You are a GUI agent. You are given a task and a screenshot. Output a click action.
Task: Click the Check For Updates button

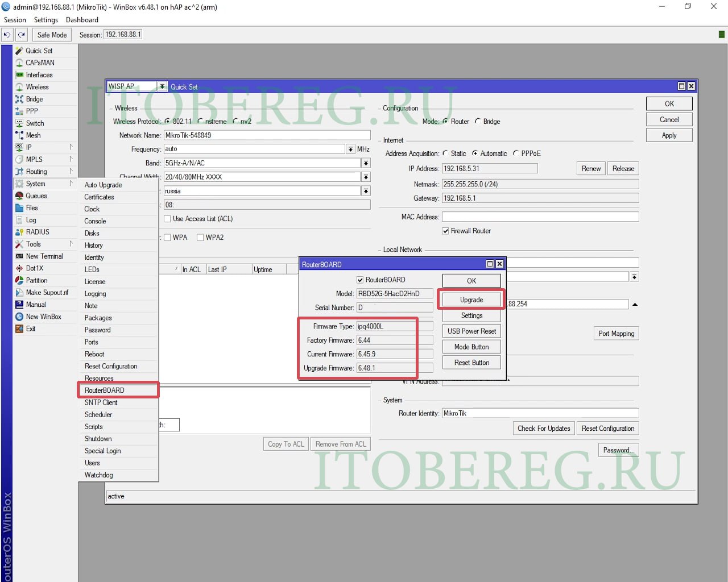(x=544, y=429)
